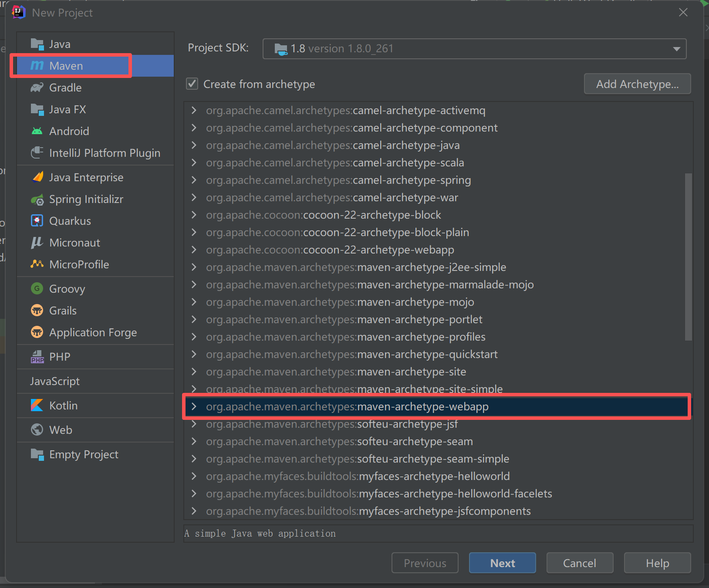Select the Empty Project label

click(x=84, y=454)
